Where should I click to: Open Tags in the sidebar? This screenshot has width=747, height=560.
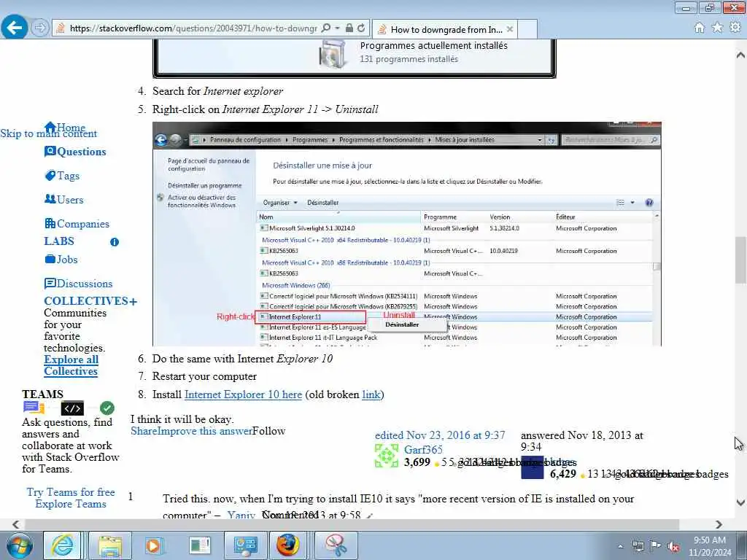(62, 176)
